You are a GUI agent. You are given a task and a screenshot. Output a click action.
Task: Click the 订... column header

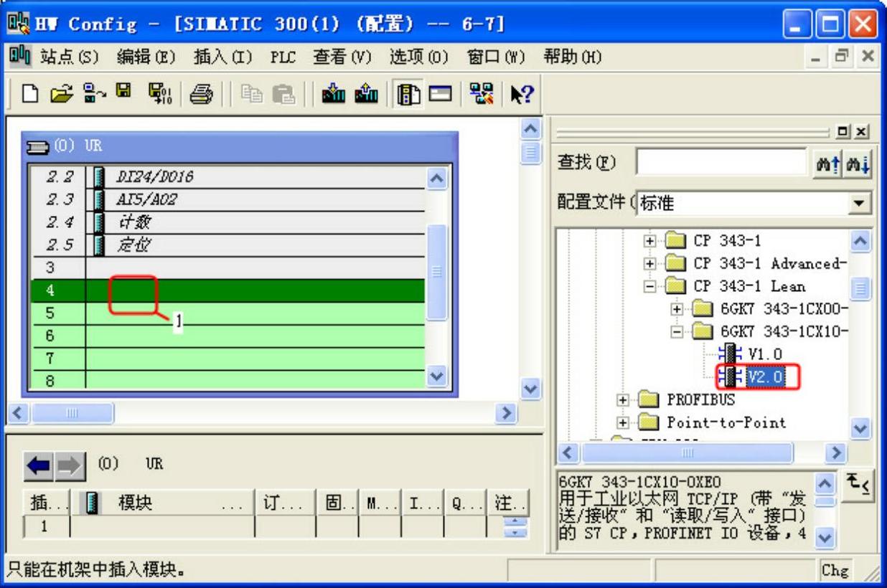point(286,502)
